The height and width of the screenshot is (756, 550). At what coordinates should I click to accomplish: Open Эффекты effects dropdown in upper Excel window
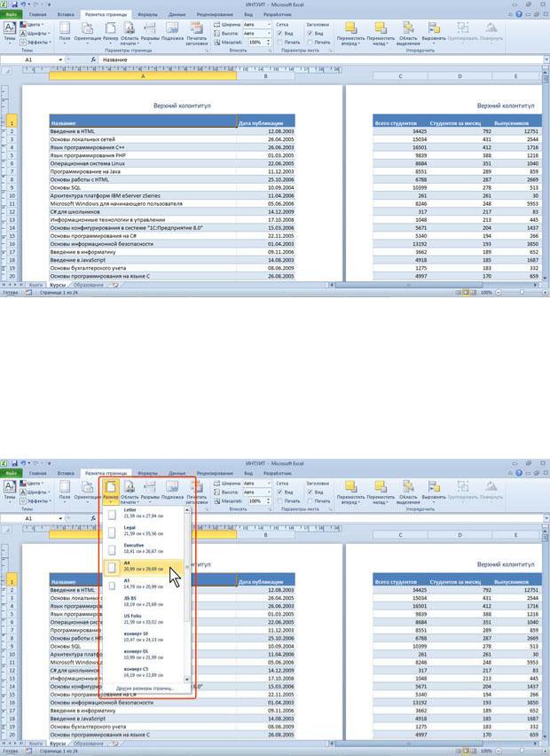coord(35,42)
